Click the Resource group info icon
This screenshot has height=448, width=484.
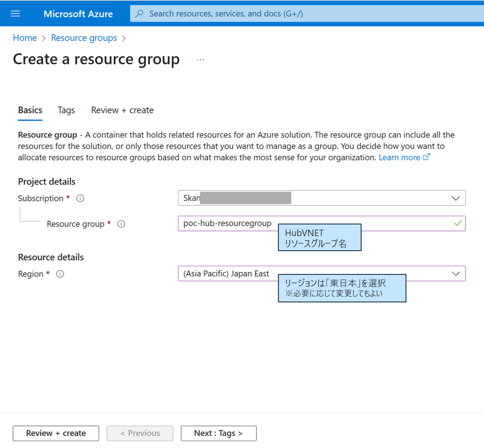(121, 224)
